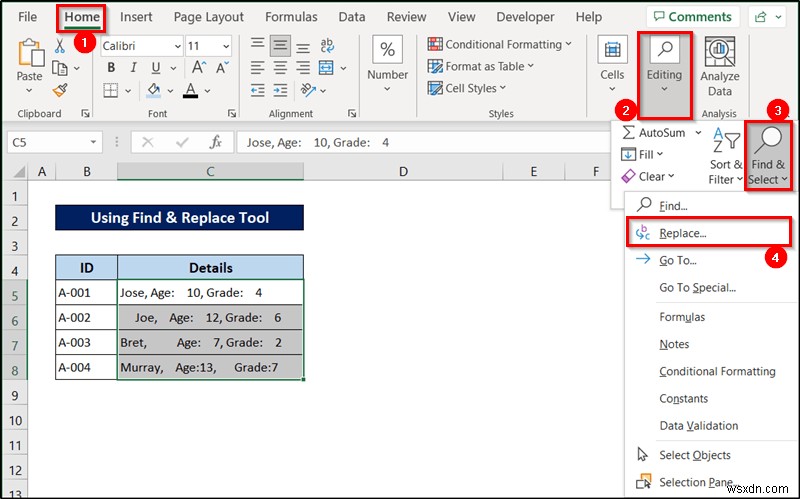Click the Share button
Image resolution: width=800 pixels, height=499 pixels.
[768, 17]
